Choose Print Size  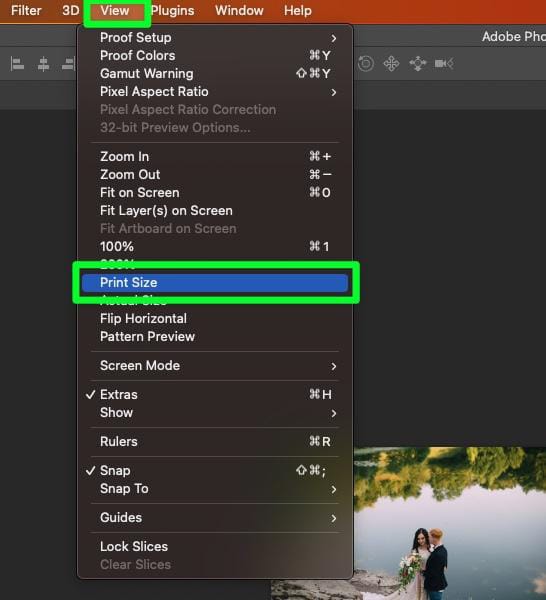pyautogui.click(x=215, y=283)
